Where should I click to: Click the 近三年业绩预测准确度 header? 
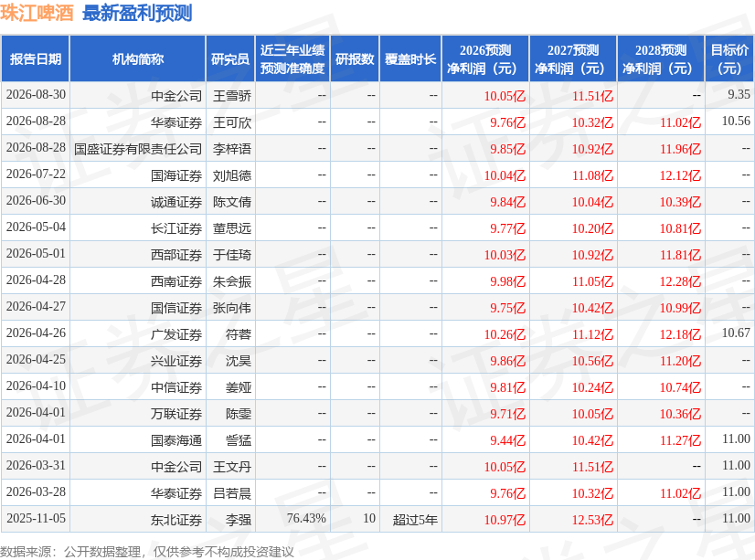pyautogui.click(x=292, y=58)
